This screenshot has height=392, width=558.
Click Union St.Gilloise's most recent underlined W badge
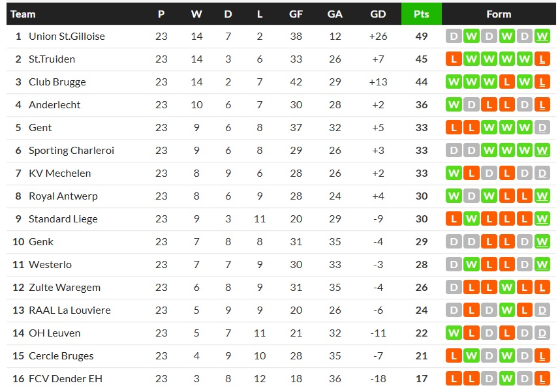pos(542,37)
